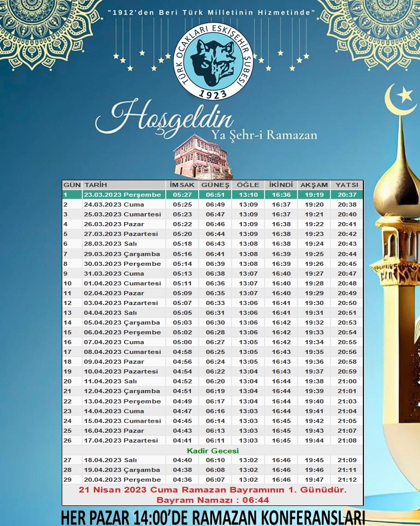Select the TARİH column header
This screenshot has height=526, width=420.
pos(96,185)
